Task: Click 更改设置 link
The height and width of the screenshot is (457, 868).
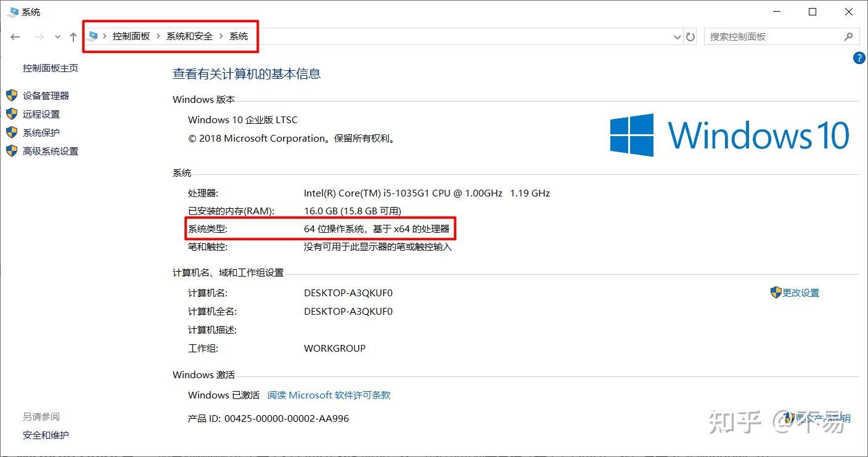Action: (x=801, y=293)
